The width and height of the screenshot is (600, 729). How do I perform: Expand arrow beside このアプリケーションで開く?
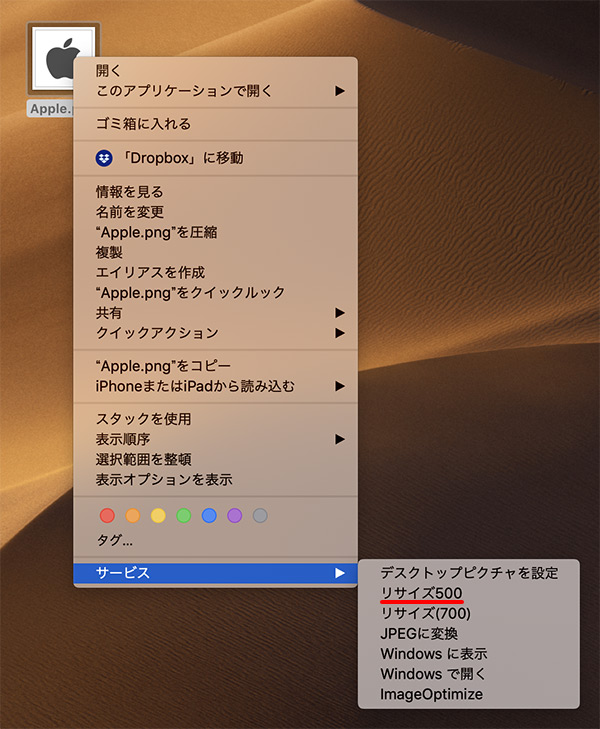[x=340, y=91]
